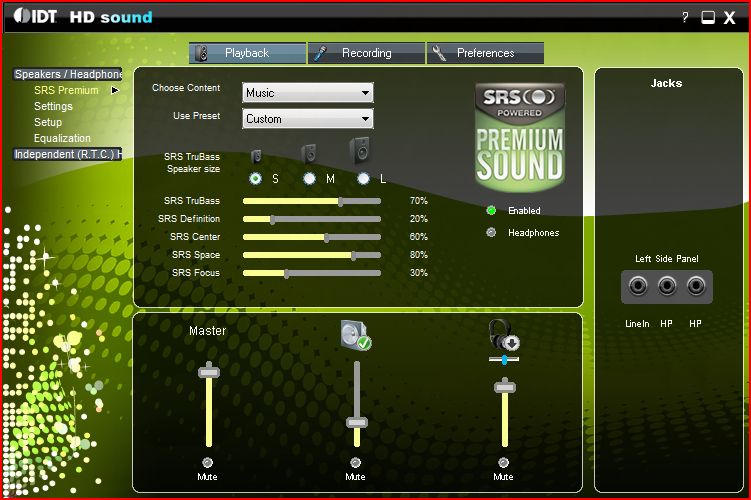Click the large speaker size icon
The width and height of the screenshot is (751, 500).
point(360,150)
